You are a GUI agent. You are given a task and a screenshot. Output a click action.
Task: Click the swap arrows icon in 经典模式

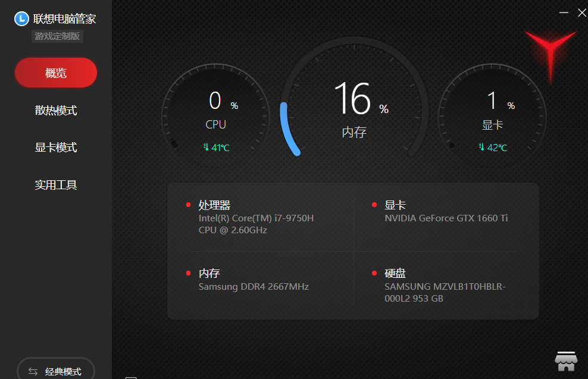pyautogui.click(x=33, y=371)
